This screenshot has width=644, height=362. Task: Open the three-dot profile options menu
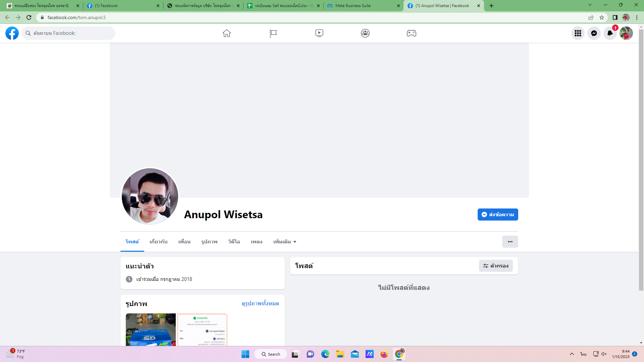pos(510,242)
